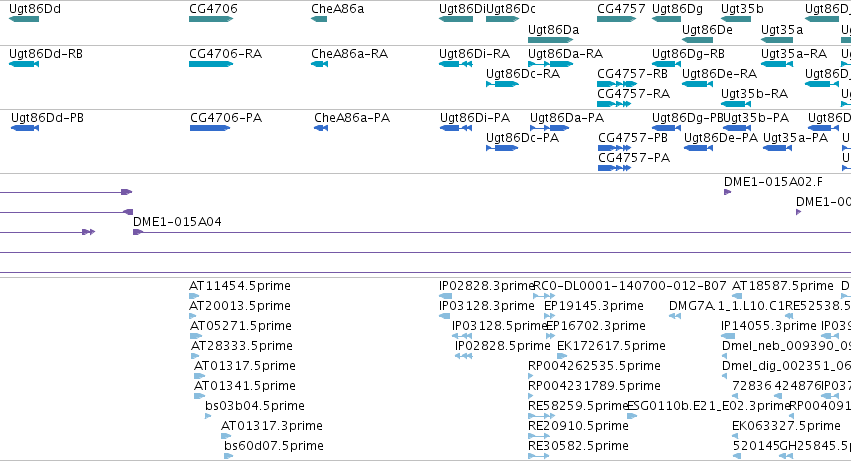Click the AT05271.5prime EST marker
This screenshot has height=461, width=851.
pos(196,336)
